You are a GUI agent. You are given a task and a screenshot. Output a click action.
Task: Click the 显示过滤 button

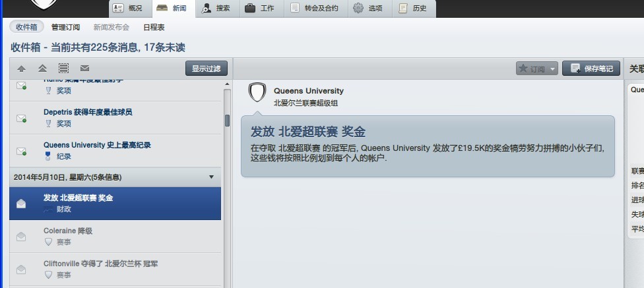[x=206, y=68]
